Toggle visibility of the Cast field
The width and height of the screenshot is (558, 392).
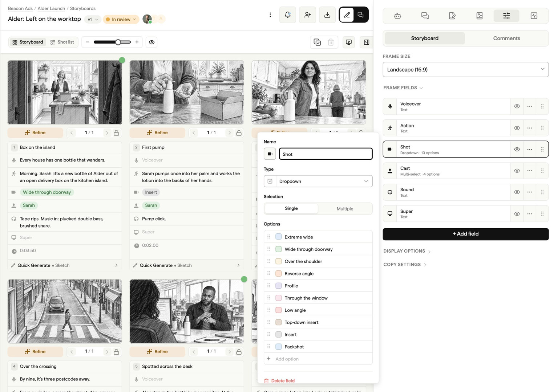pos(517,171)
